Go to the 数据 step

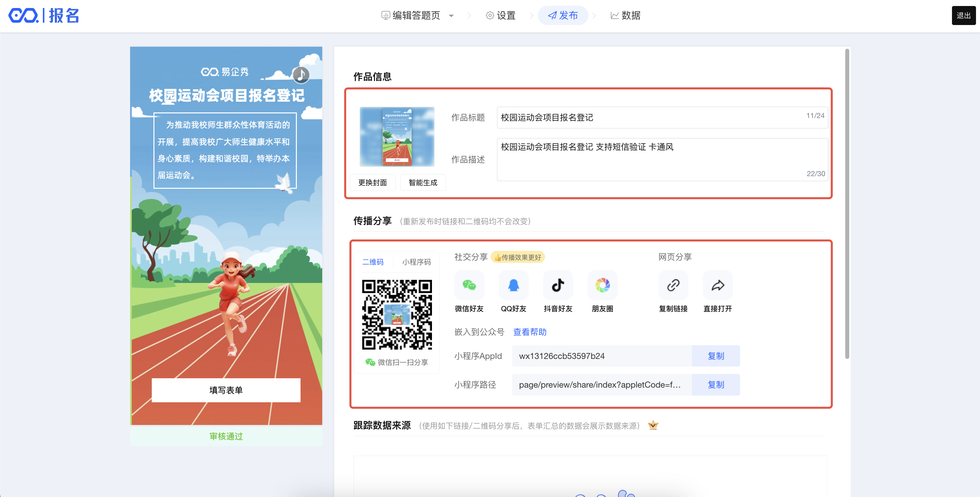[625, 16]
